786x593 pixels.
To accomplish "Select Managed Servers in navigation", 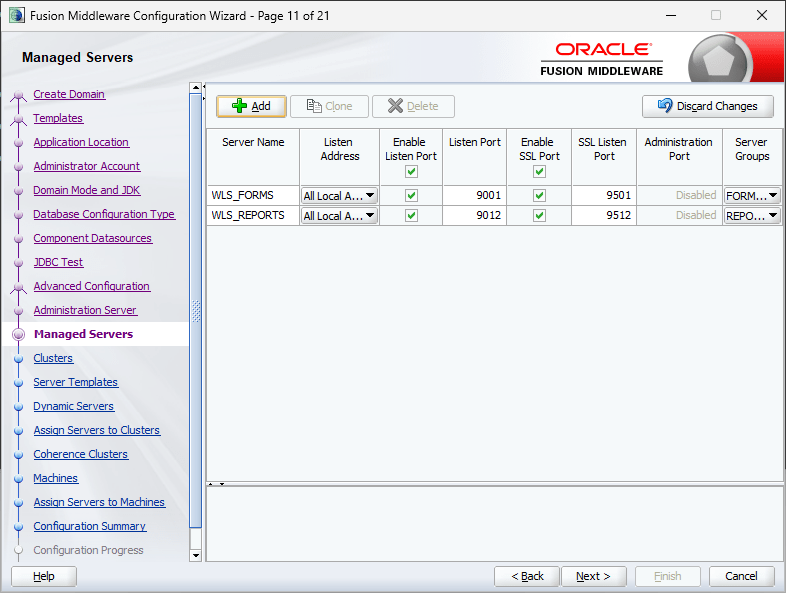I will (x=83, y=334).
